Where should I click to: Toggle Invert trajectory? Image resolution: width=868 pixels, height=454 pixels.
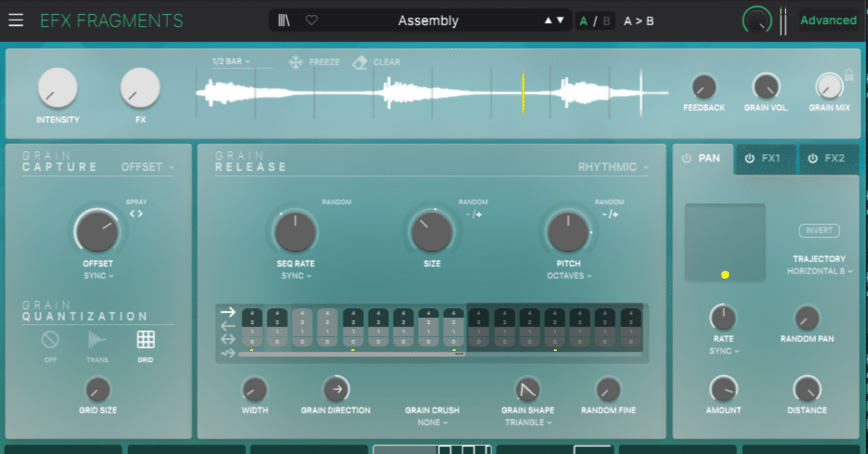pyautogui.click(x=819, y=231)
